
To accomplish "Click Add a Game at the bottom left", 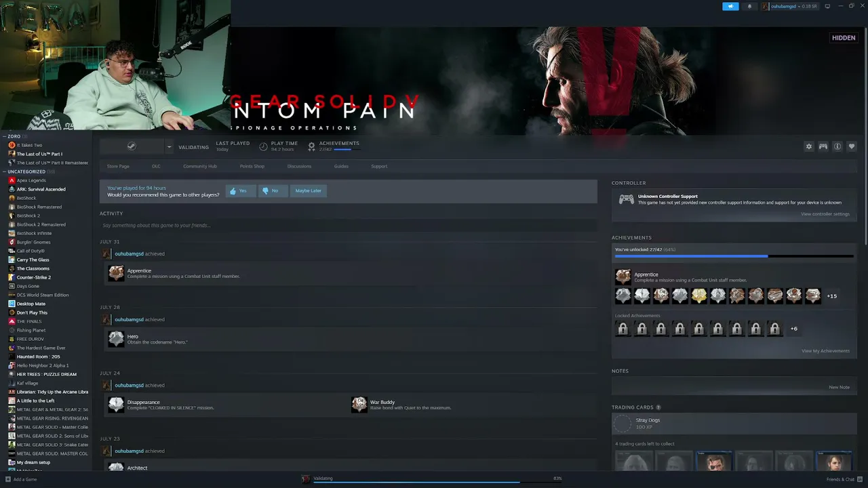I will point(21,479).
